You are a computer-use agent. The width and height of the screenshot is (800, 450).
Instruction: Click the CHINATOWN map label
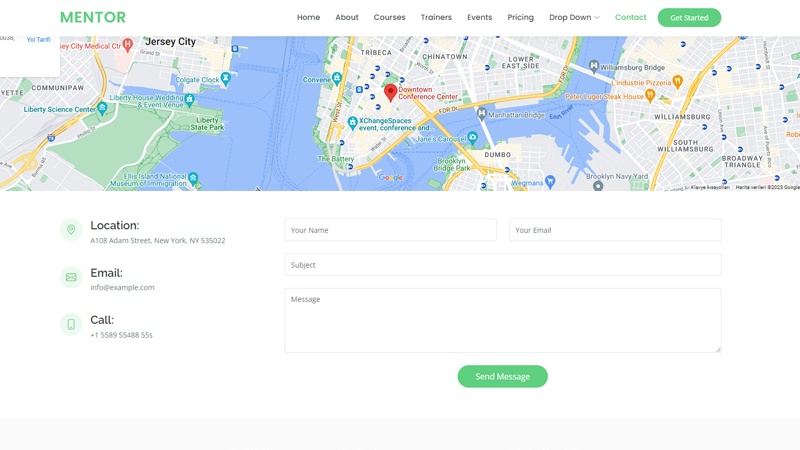tap(445, 57)
